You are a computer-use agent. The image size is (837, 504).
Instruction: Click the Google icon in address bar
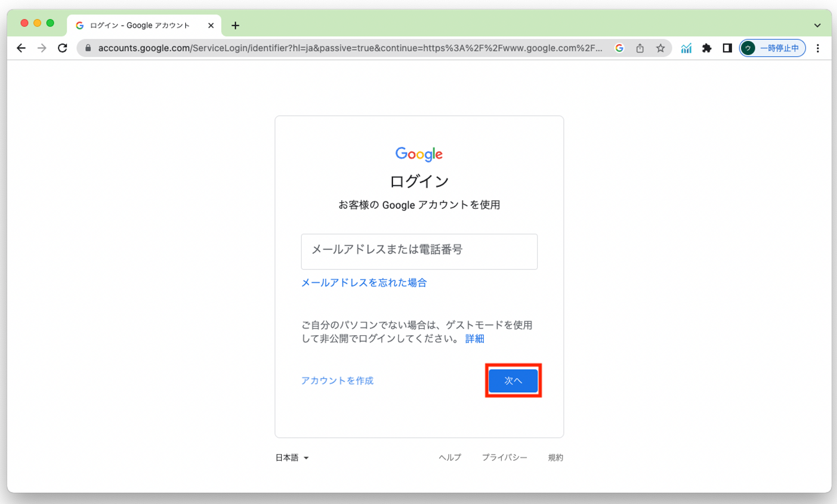tap(619, 48)
